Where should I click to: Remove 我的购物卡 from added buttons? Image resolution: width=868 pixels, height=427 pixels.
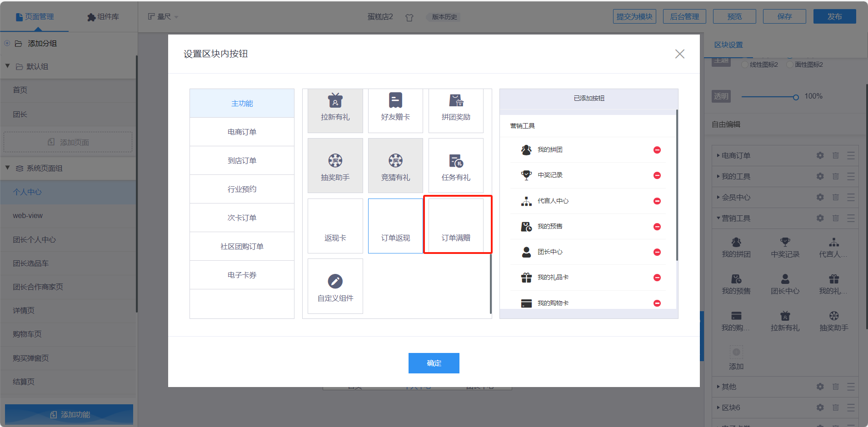(657, 303)
